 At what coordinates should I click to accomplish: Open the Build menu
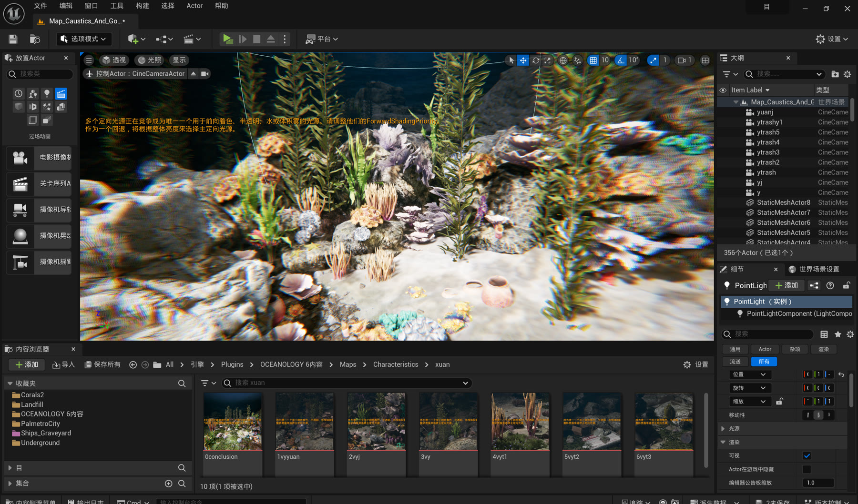click(142, 6)
